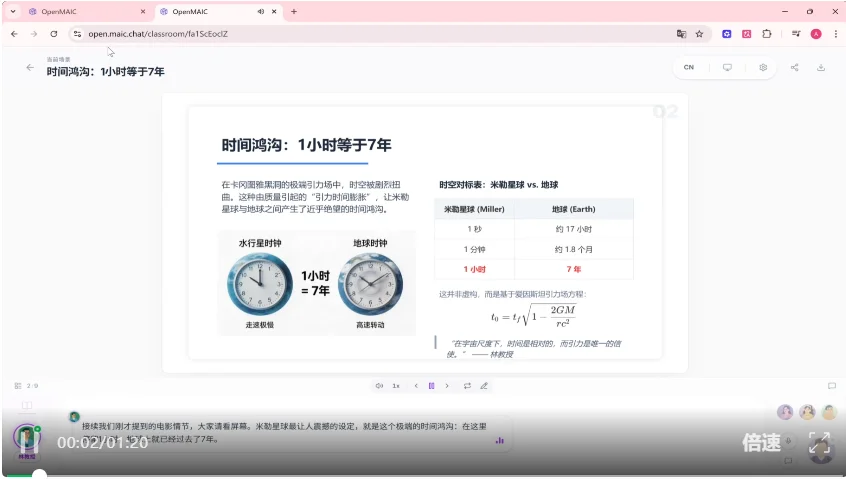Screen dimensions: 846x479
Task: Toggle the lesson volume speaker icon
Action: (x=379, y=386)
